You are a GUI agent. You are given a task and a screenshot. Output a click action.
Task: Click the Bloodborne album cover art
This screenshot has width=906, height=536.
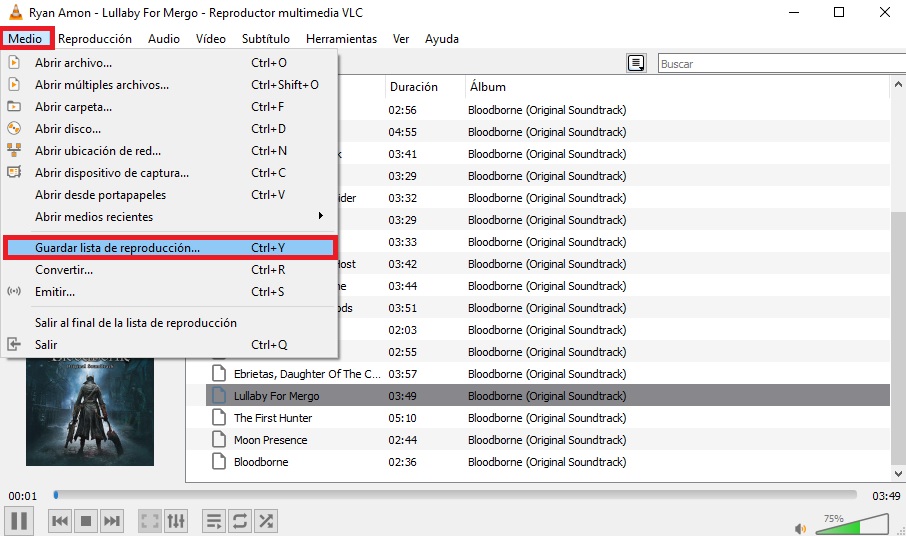(x=90, y=411)
